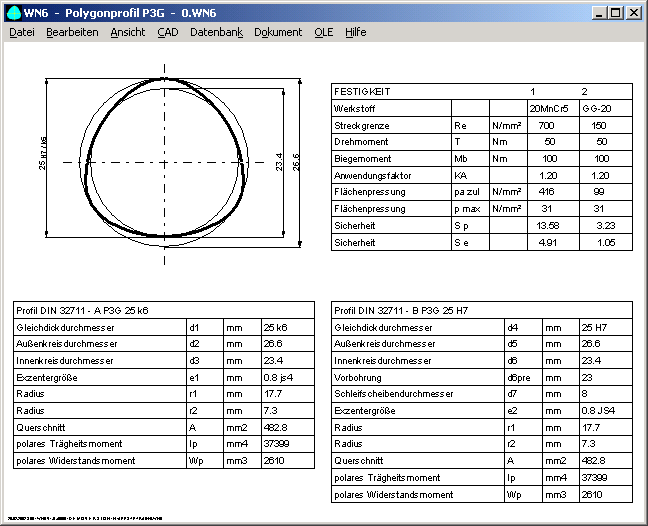Open the Datei menu
The image size is (648, 526).
pos(22,32)
